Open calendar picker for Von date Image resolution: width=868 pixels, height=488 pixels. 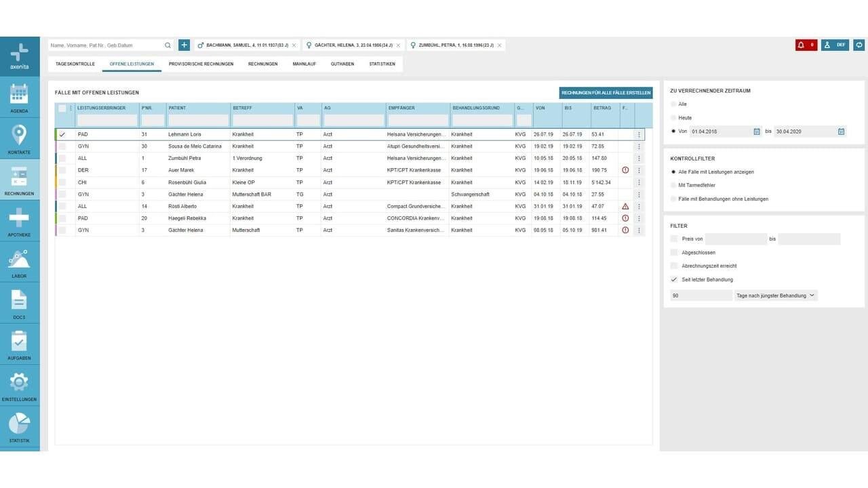757,131
